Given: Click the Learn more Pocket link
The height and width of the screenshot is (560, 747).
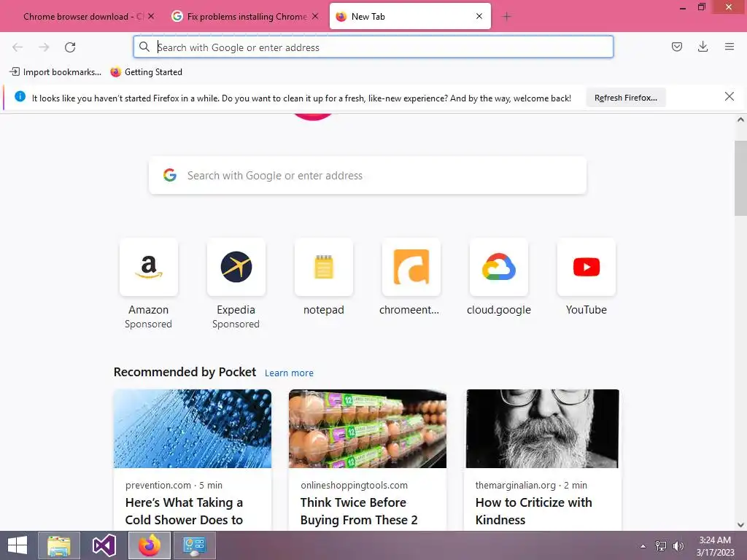Looking at the screenshot, I should click(x=289, y=373).
